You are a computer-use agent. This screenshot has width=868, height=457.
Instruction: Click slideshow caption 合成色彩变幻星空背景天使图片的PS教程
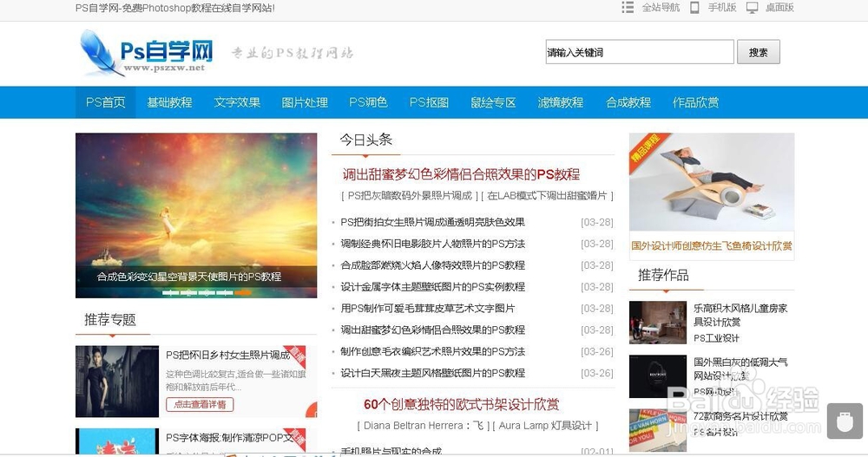click(x=188, y=277)
